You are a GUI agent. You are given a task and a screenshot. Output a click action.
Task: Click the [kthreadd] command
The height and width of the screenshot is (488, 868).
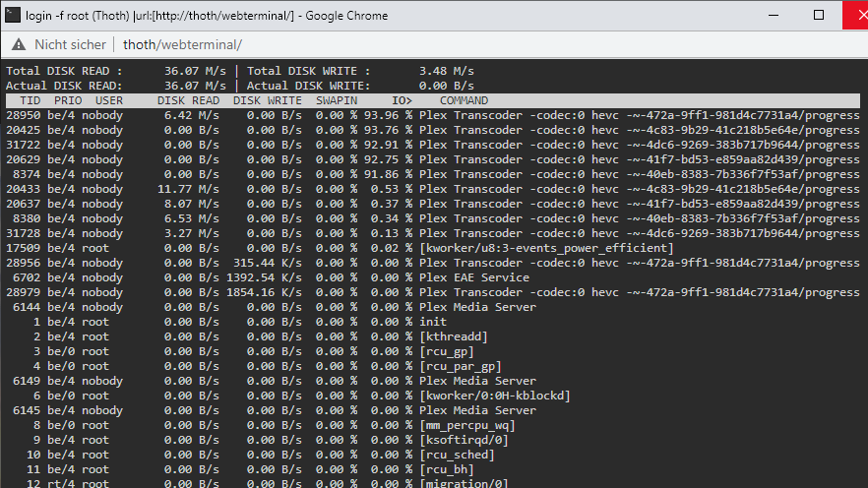[x=454, y=336]
